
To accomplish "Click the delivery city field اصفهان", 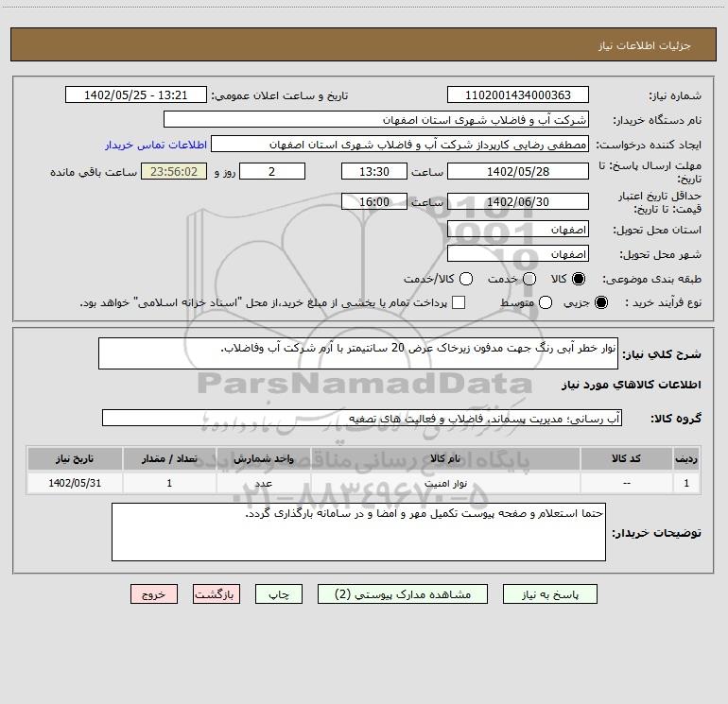I will point(518,254).
